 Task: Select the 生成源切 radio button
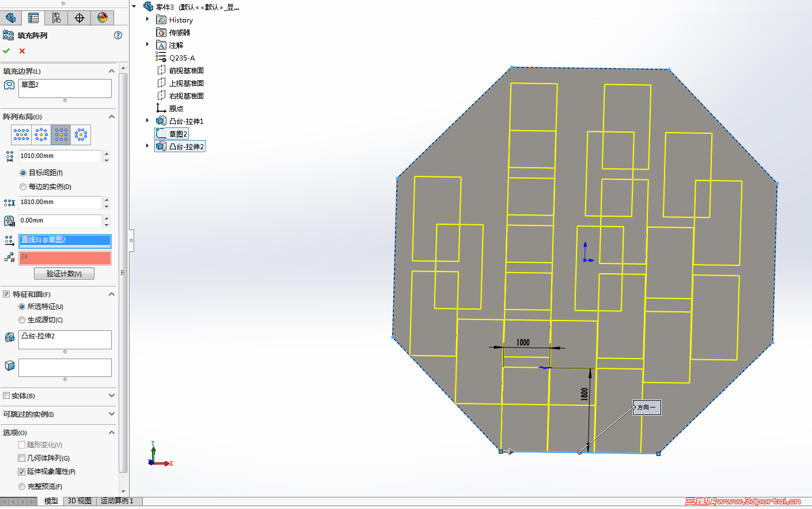(22, 320)
